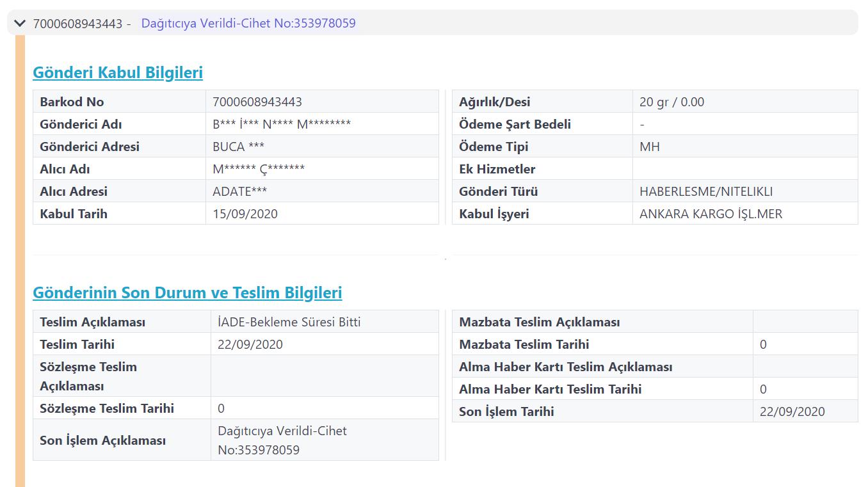
Task: Click the Teslim Tarihi value 22/09/2020
Action: 250,344
